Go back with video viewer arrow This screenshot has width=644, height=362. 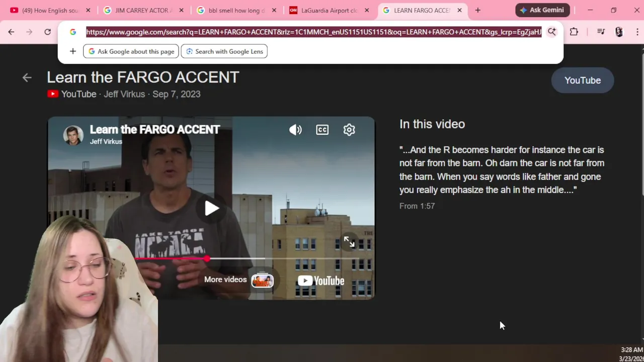click(27, 77)
